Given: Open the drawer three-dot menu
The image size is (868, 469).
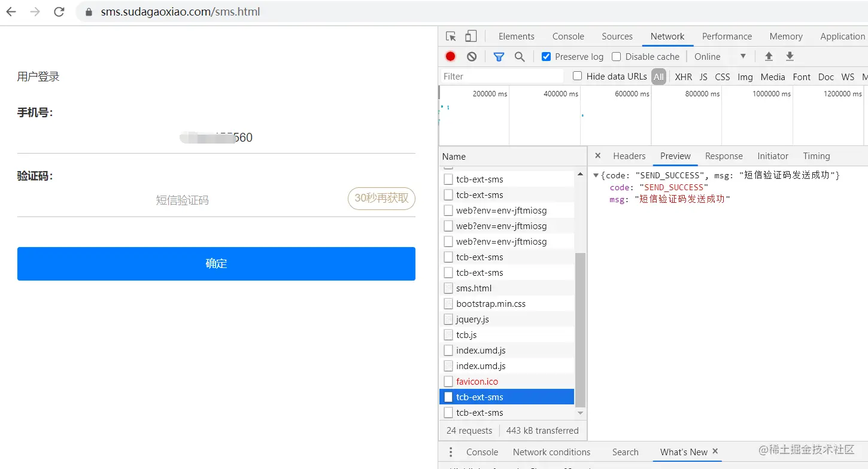Looking at the screenshot, I should click(x=451, y=452).
